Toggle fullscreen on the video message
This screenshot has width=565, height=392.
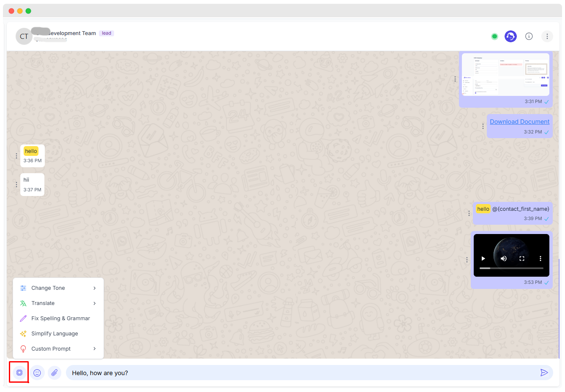(522, 258)
